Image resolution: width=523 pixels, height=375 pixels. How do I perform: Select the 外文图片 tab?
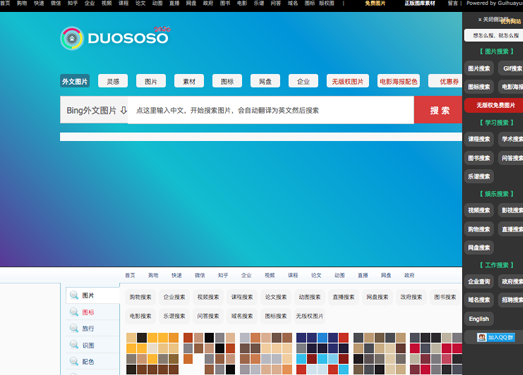[x=75, y=81]
